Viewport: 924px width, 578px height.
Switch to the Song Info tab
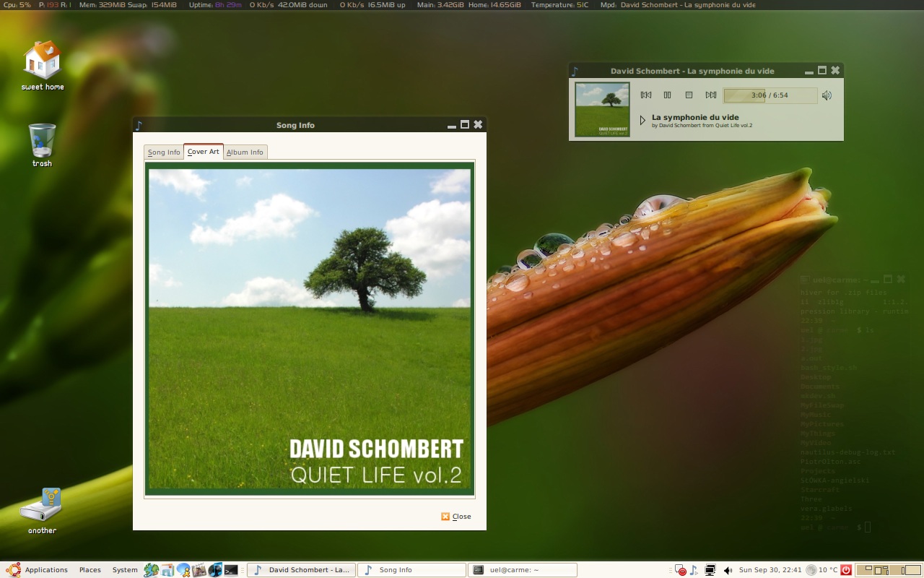point(164,152)
